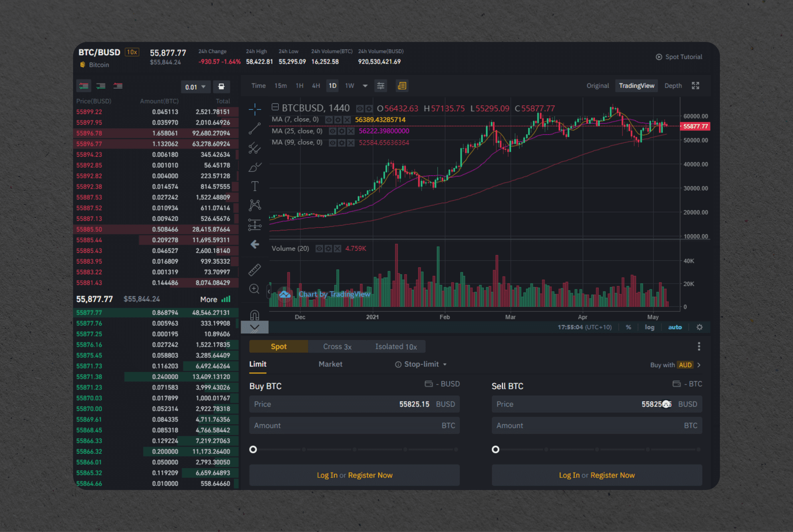The image size is (793, 532).
Task: Click the zoom in magnifier tool
Action: pos(255,289)
